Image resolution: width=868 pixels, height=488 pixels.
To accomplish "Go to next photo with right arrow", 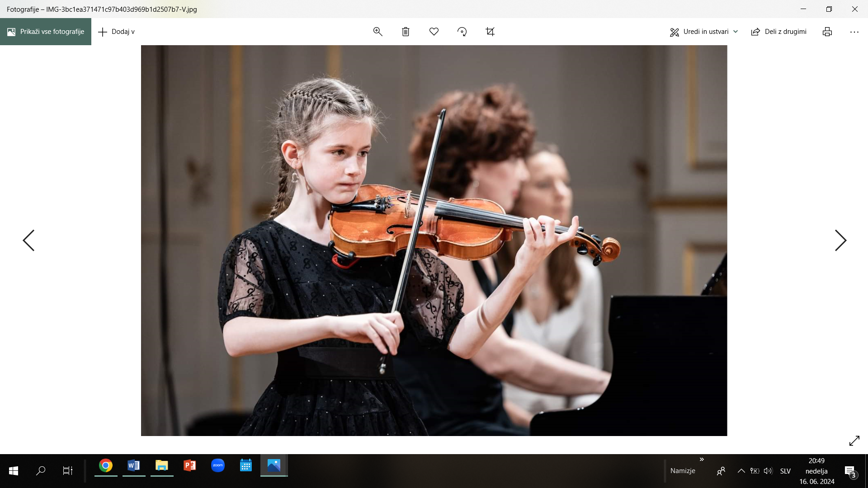I will 840,240.
